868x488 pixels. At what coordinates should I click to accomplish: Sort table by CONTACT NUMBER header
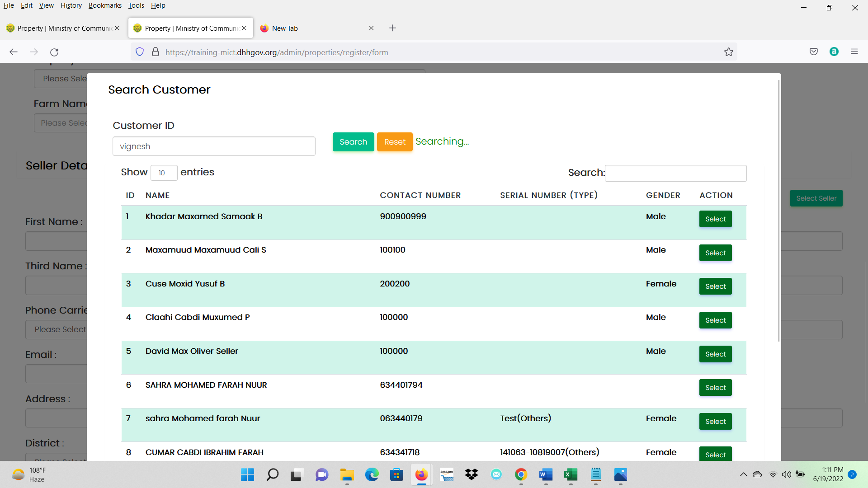pyautogui.click(x=420, y=195)
